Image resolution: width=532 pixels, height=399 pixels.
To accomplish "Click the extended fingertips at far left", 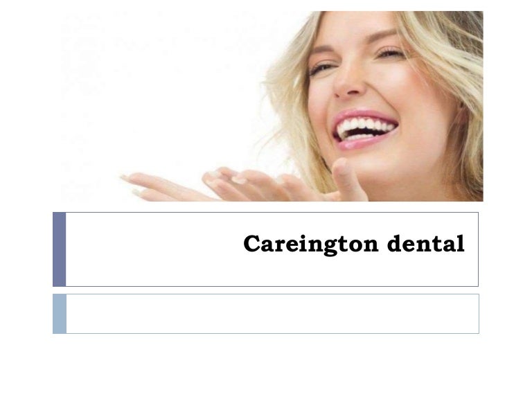I will pos(131,178).
